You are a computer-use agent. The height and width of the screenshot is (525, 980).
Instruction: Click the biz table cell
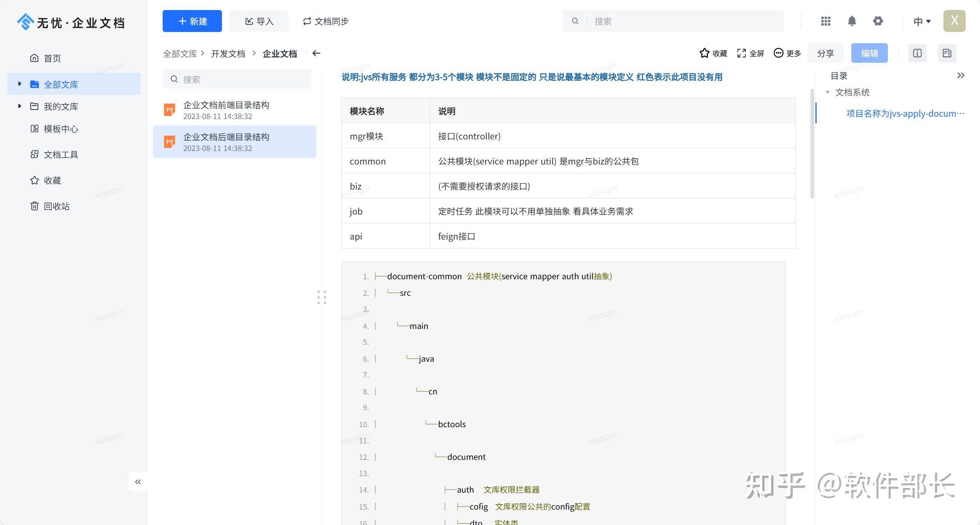pos(386,186)
